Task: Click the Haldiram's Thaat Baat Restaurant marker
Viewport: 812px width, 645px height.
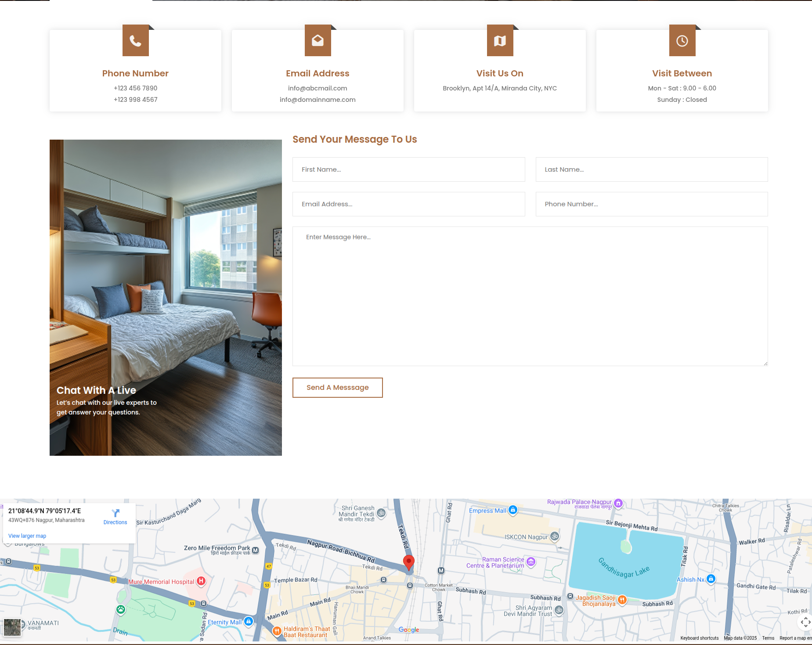Action: [x=277, y=631]
